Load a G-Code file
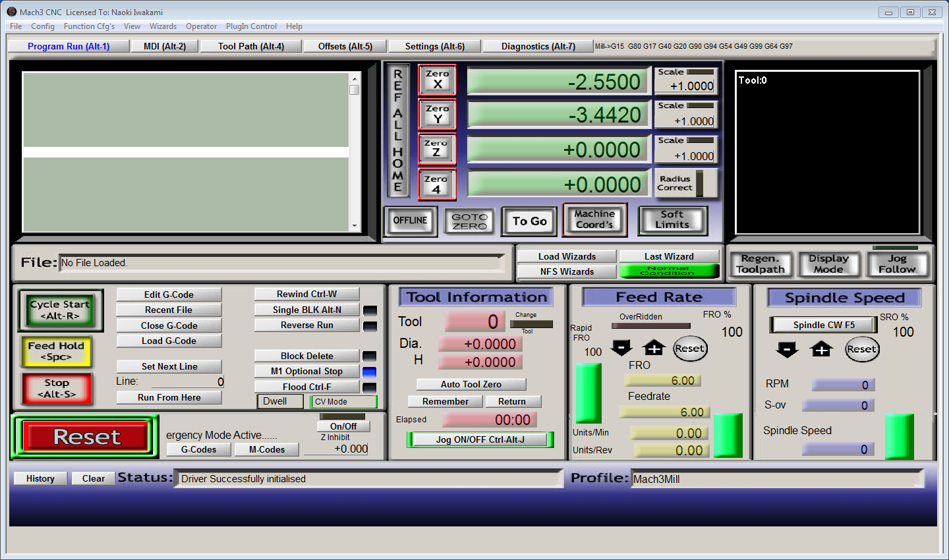The width and height of the screenshot is (949, 560). [169, 341]
